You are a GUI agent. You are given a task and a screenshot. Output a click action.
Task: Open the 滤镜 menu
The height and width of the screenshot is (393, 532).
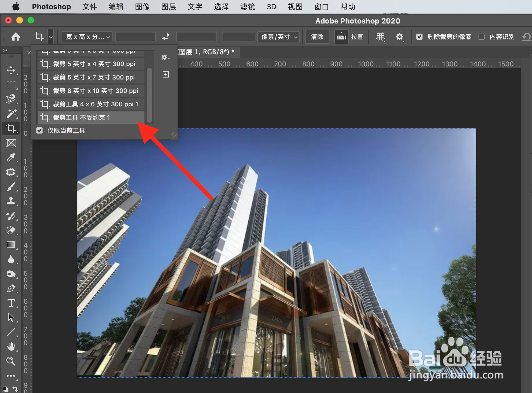pyautogui.click(x=248, y=7)
